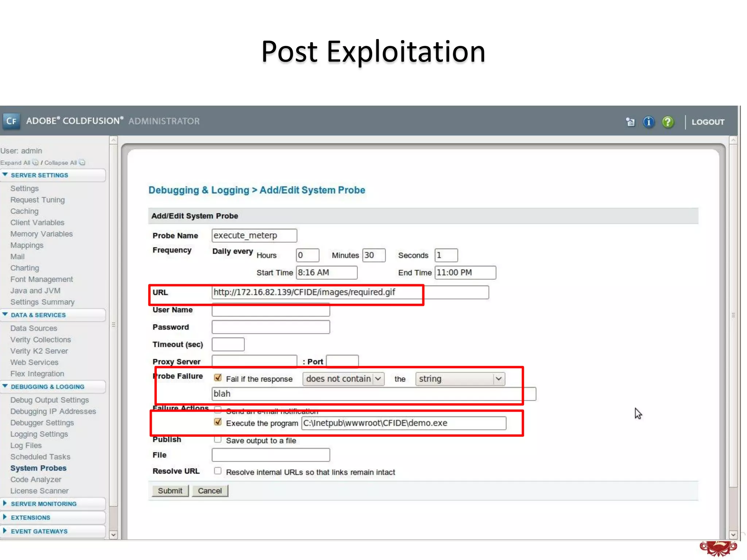Check the Resolve internal URLs checkbox
747x560 pixels.
[x=218, y=471]
